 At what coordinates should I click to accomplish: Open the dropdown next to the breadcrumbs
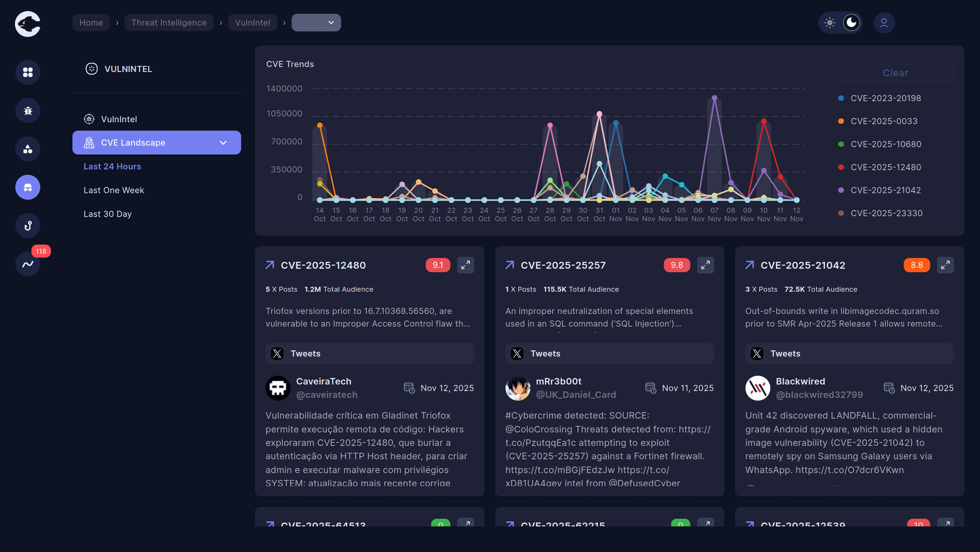click(x=316, y=22)
